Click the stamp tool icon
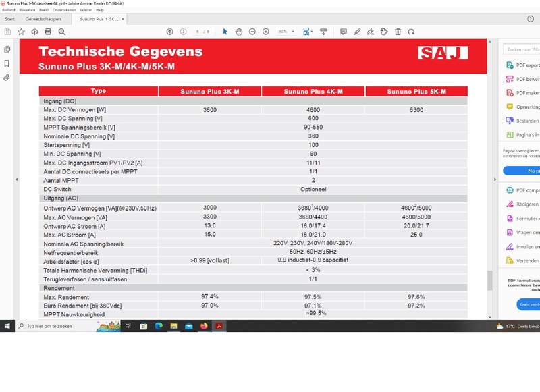 384,32
